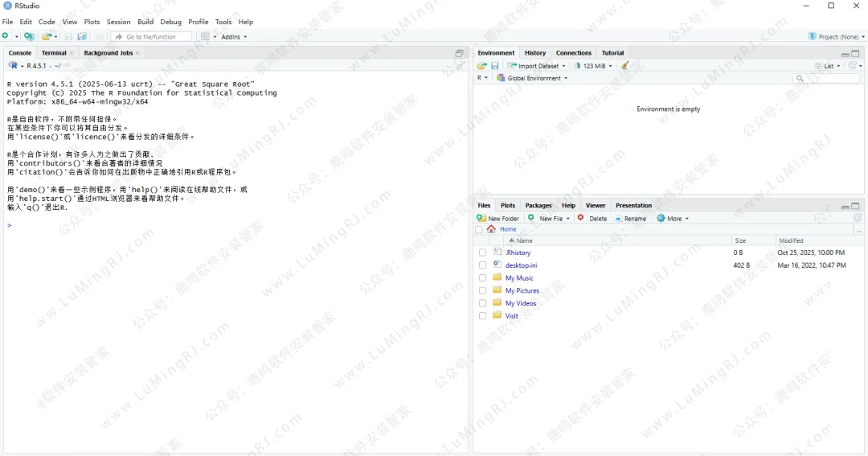Click the load workspace icon in Environment pane
Screen dimensions: 868x456
coord(481,66)
